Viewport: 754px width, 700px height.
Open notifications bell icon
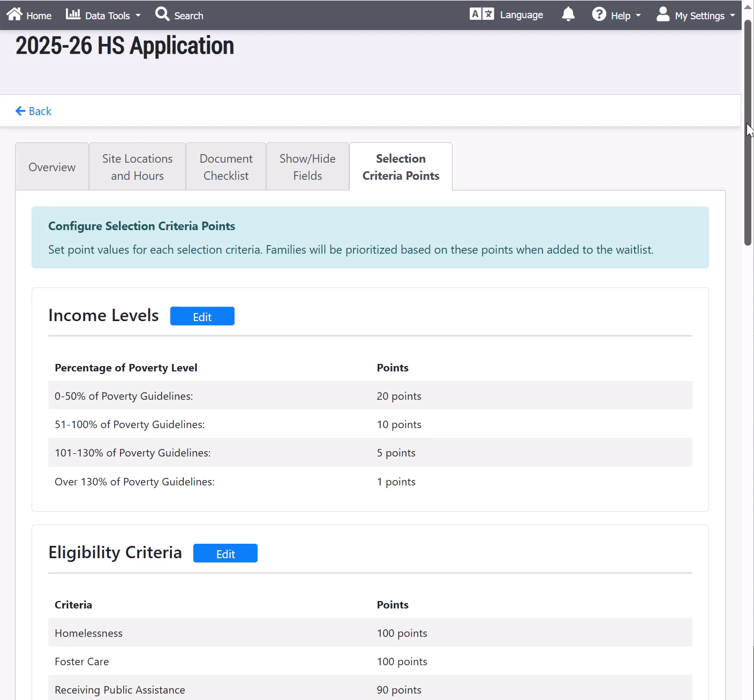click(568, 14)
